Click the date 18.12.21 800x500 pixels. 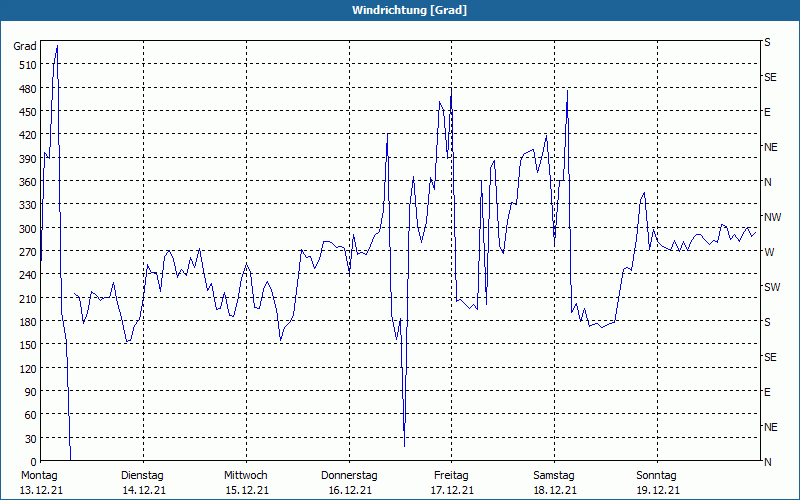[x=555, y=491]
